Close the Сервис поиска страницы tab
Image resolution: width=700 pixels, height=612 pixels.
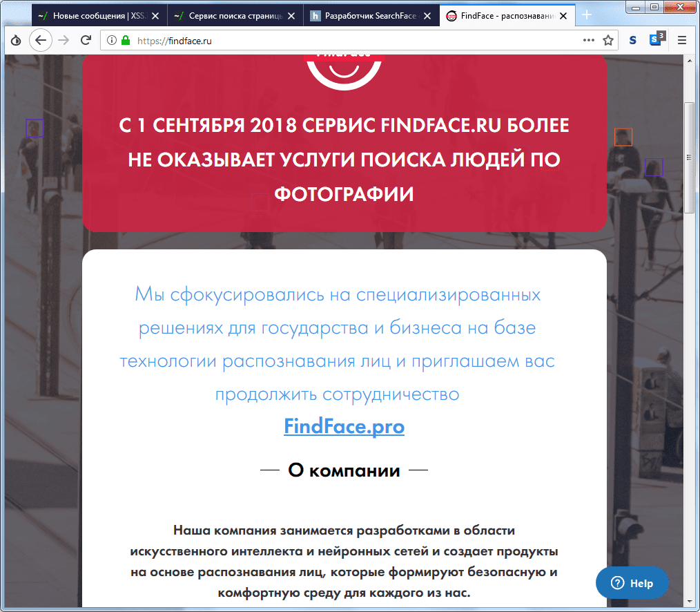tap(291, 16)
